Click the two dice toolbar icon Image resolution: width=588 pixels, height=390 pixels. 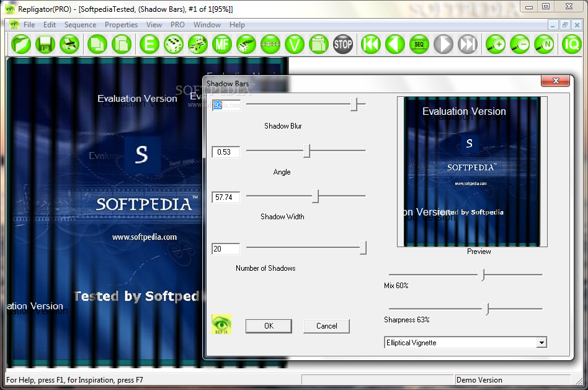click(x=198, y=44)
